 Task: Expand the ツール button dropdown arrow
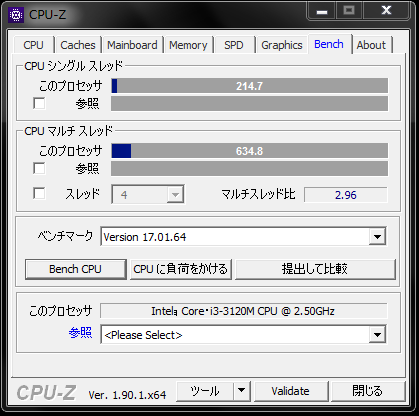click(x=242, y=391)
